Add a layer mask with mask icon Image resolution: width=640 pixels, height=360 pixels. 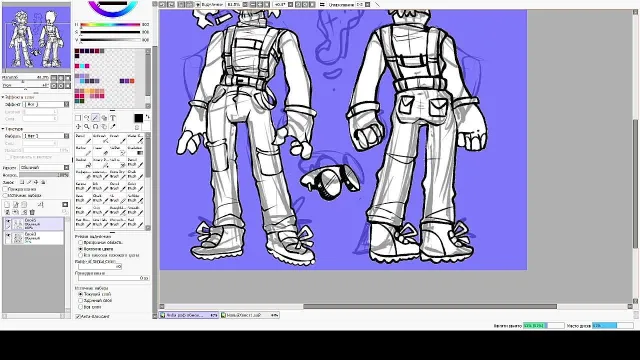click(x=65, y=204)
